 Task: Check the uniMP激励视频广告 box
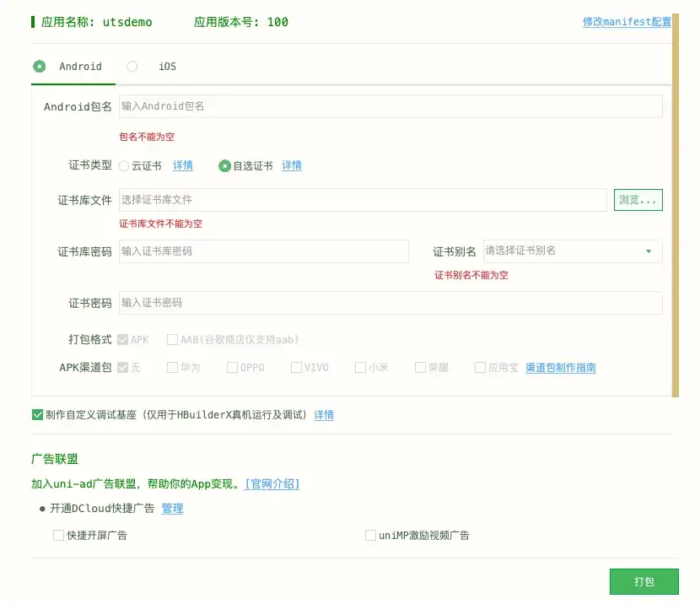pyautogui.click(x=370, y=534)
